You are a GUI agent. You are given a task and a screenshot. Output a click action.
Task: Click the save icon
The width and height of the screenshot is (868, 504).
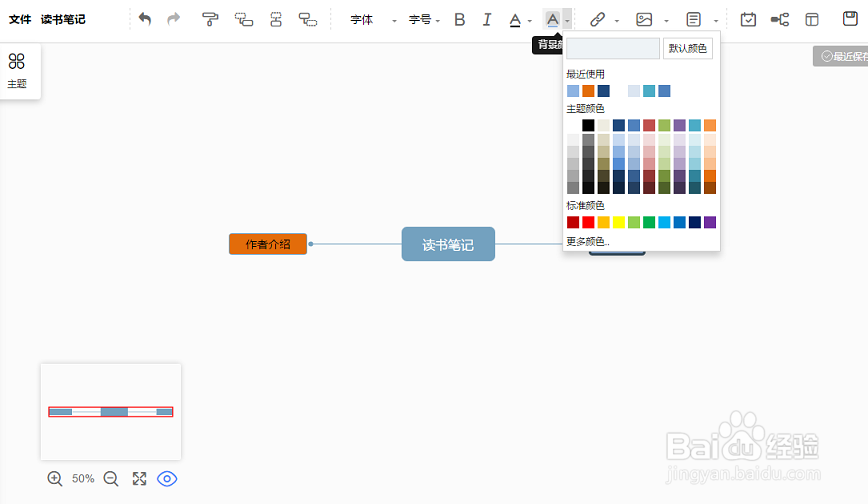click(x=850, y=18)
